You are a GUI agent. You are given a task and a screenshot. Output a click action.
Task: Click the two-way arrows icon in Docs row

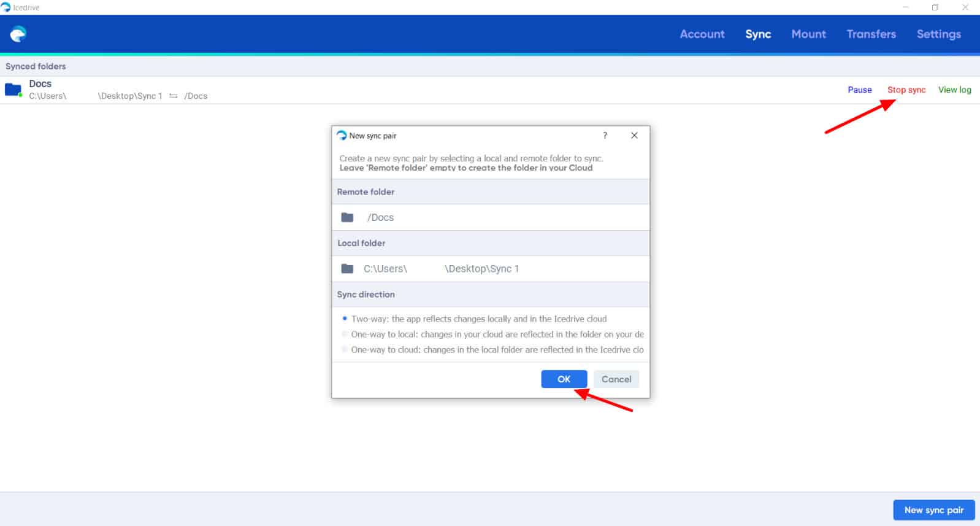coord(173,96)
